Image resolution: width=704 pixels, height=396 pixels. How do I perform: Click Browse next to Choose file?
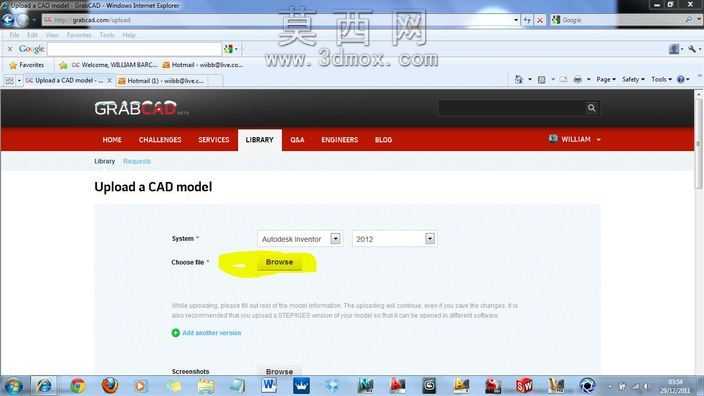279,262
